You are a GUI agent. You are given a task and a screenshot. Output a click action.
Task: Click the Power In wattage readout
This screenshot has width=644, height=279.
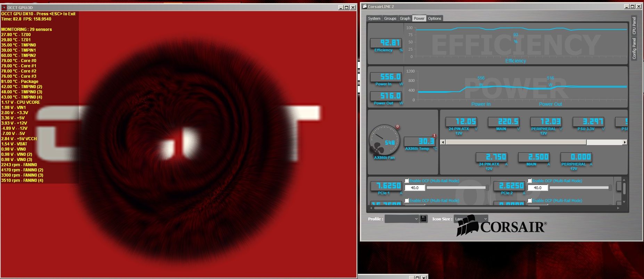[x=386, y=77]
